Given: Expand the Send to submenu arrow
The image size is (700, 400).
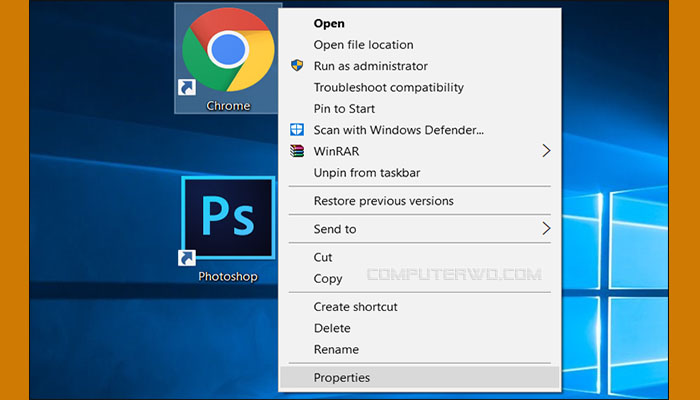Looking at the screenshot, I should 546,229.
